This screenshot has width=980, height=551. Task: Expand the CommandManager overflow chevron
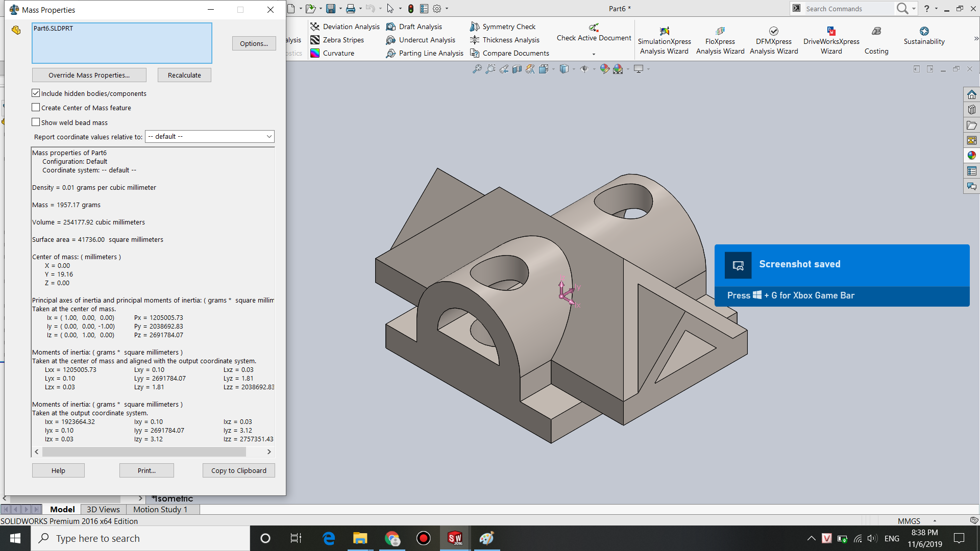point(976,39)
